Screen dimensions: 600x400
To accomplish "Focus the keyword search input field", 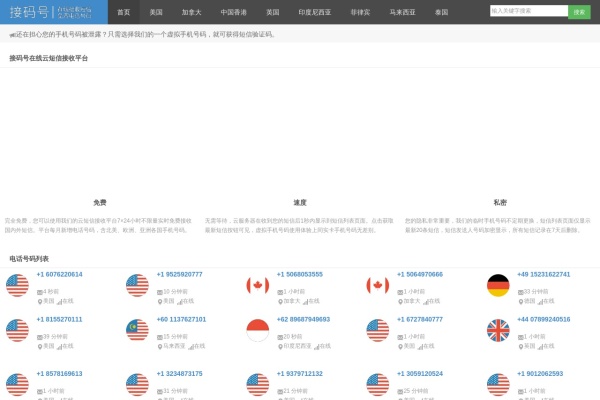I will 528,11.
